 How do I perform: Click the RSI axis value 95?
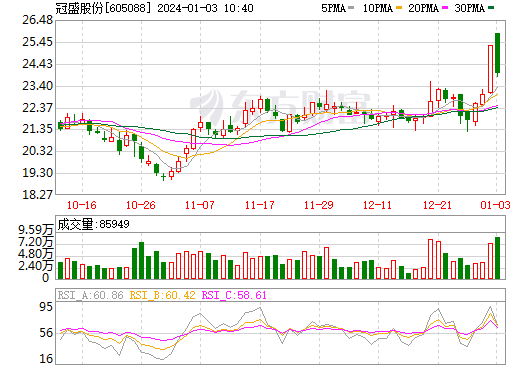46,306
